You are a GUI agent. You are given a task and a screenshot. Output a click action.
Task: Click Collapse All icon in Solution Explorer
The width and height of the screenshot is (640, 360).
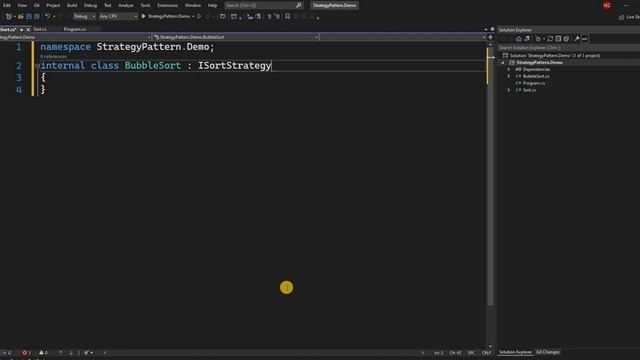558,39
